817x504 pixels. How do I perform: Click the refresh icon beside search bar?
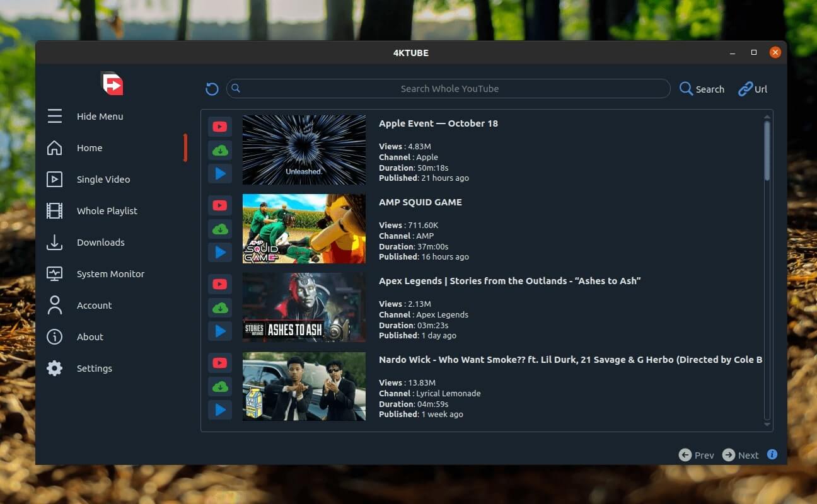pos(212,89)
